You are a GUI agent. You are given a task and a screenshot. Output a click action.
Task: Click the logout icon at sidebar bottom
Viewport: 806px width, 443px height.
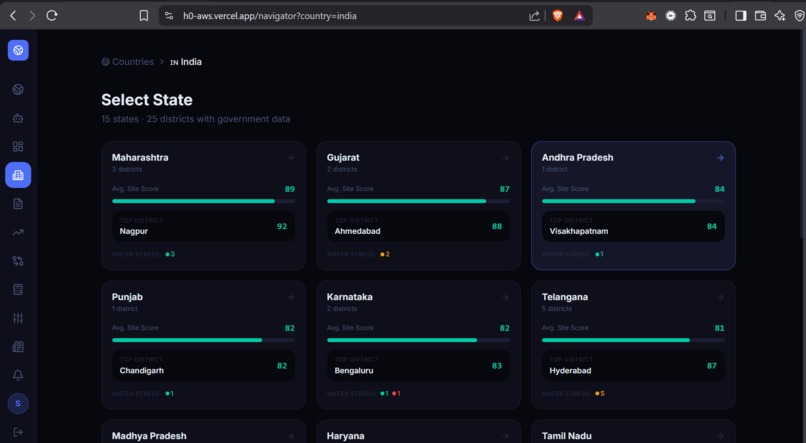18,432
